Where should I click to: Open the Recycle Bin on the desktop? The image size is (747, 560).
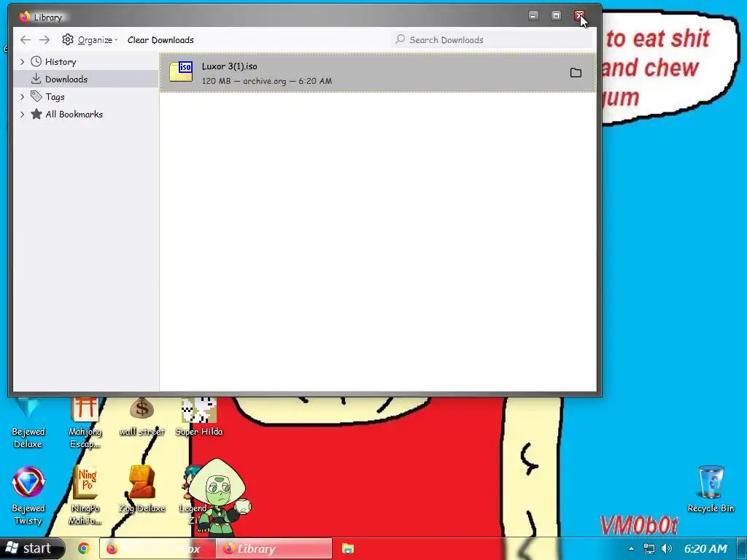click(711, 489)
